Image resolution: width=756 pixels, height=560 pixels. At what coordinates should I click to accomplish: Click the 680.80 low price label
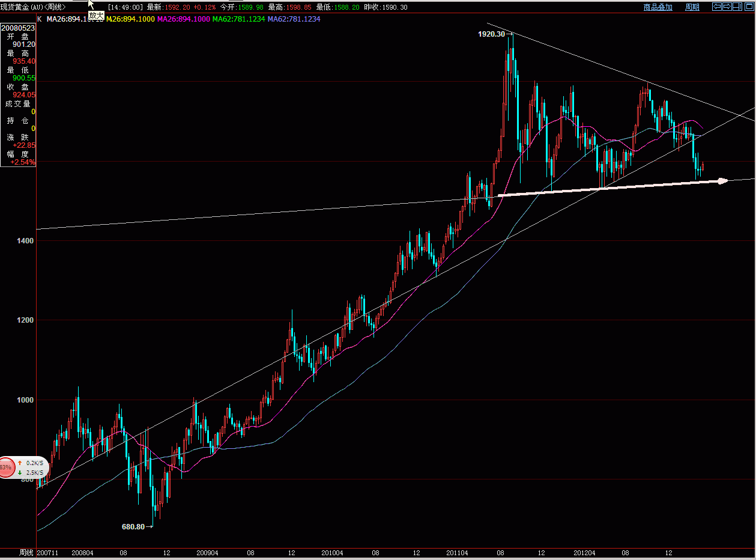(133, 527)
